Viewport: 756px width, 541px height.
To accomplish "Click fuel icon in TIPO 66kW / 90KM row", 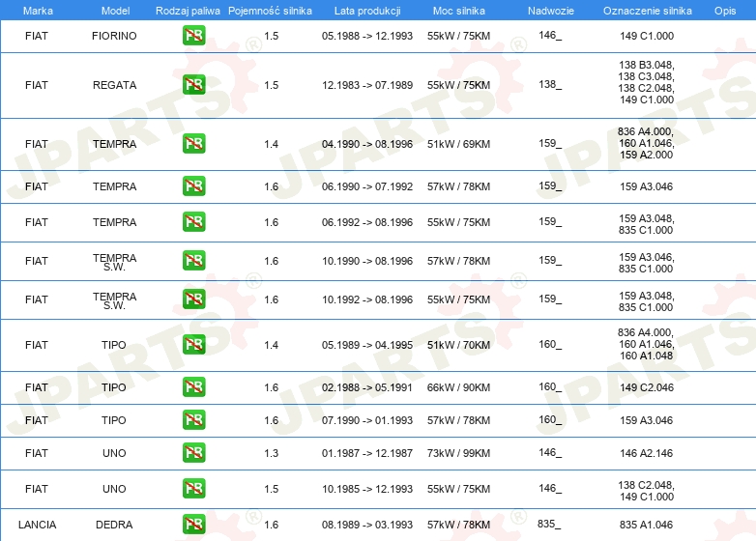I will pos(193,386).
